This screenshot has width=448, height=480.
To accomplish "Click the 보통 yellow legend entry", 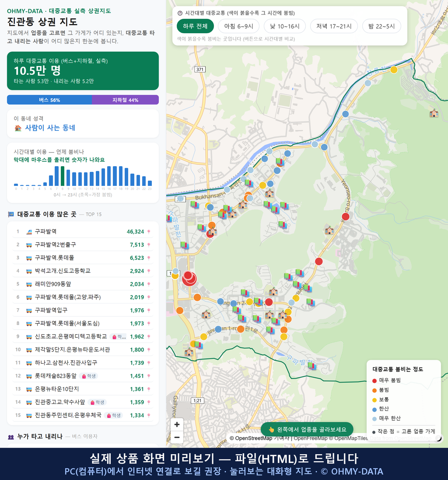I will tap(381, 400).
